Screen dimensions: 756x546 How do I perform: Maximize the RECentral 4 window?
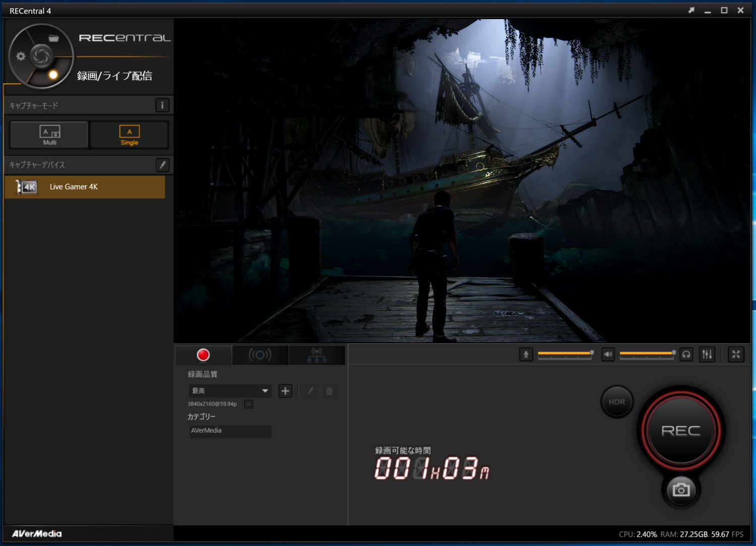pyautogui.click(x=724, y=10)
